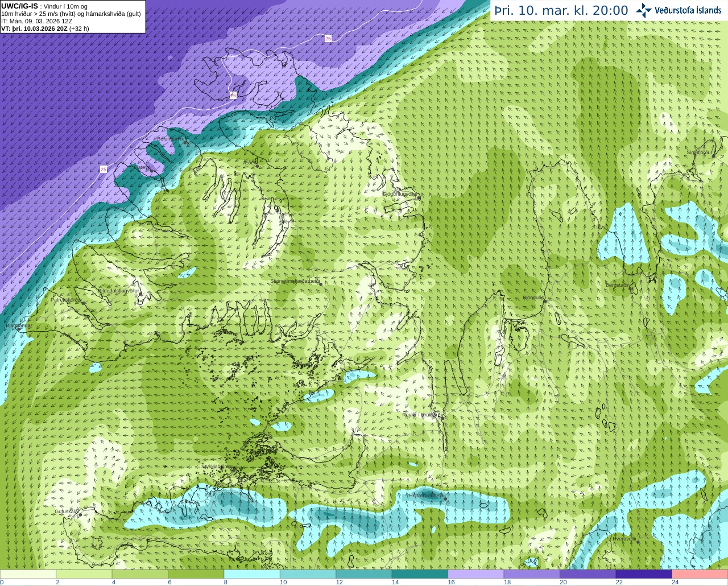Screen dimensions: 728x586
Task: Click the Holtavörðuheiði station marker
Action: [x=445, y=500]
